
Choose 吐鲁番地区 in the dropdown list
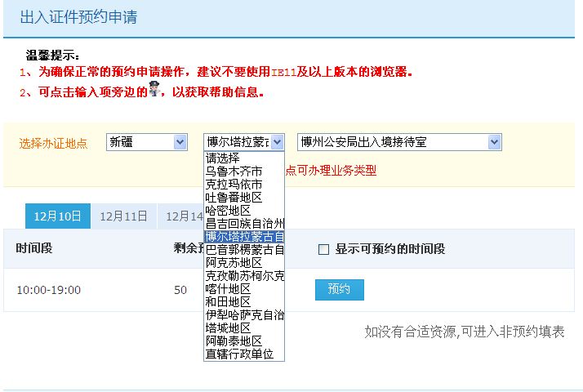click(234, 198)
